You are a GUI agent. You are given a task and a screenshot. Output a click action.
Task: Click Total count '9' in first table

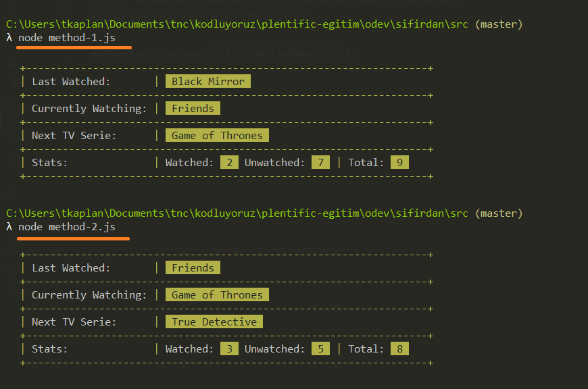(399, 162)
